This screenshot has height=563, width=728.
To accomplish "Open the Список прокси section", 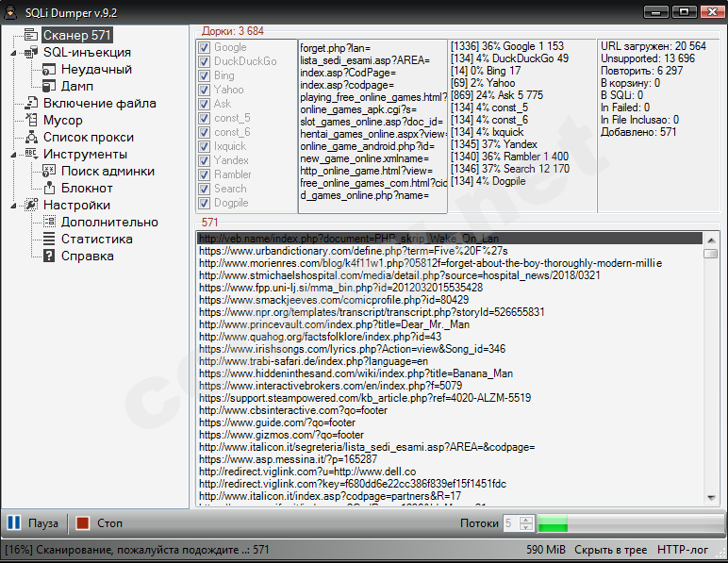I will [89, 137].
